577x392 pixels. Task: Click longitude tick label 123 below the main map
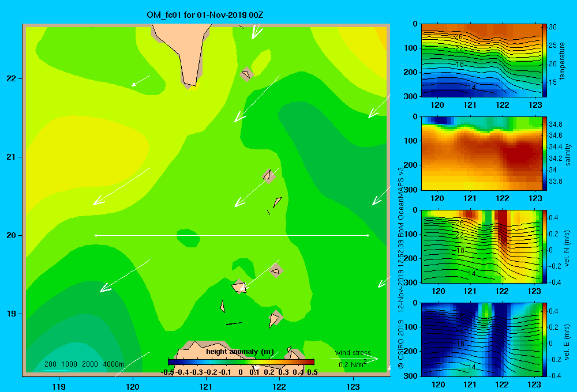coord(353,387)
